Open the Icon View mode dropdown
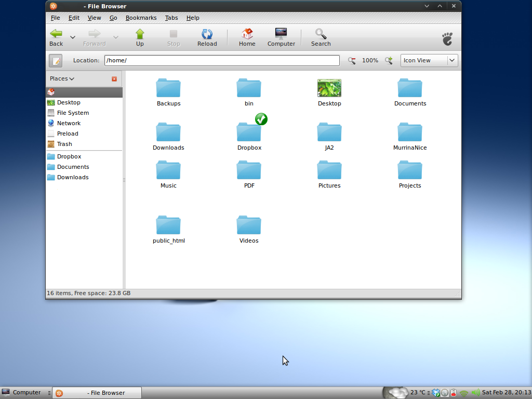532x399 pixels. click(429, 60)
